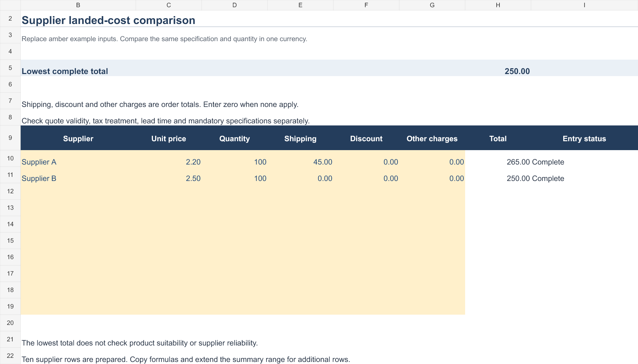Select row 9 header
Image resolution: width=638 pixels, height=364 pixels.
10,138
